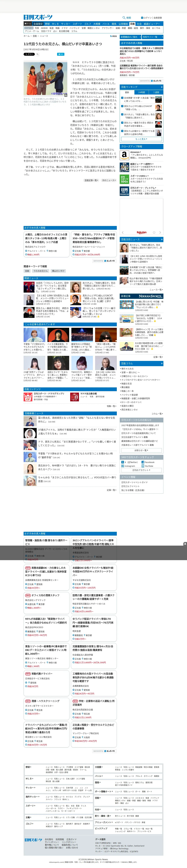Click the Rakuten ad previous arrow
This screenshot has height=868, width=187.
pos(122,233)
